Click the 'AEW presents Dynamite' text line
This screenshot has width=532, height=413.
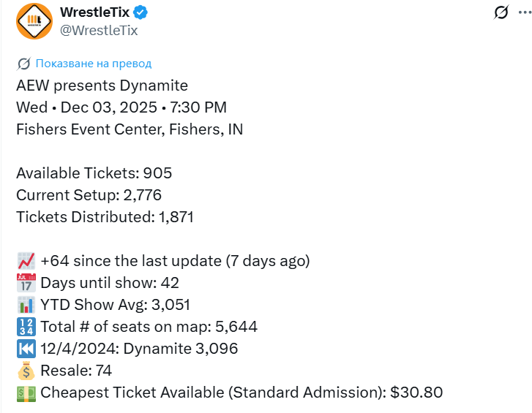point(102,86)
